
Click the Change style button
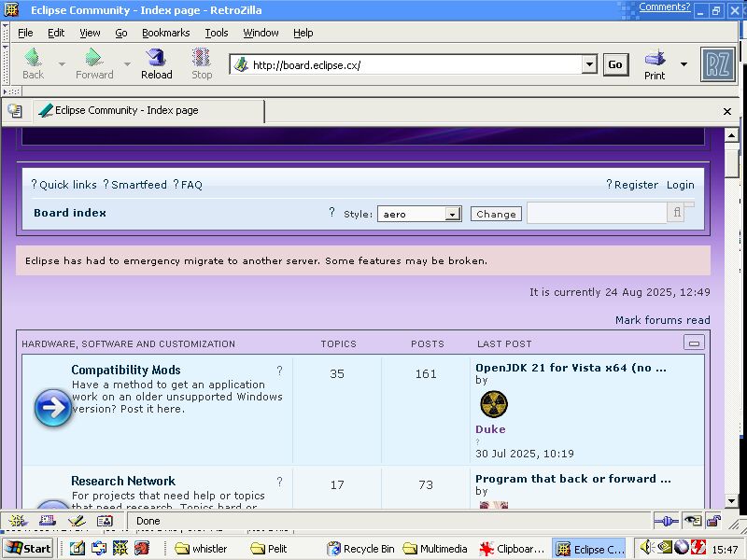(496, 214)
